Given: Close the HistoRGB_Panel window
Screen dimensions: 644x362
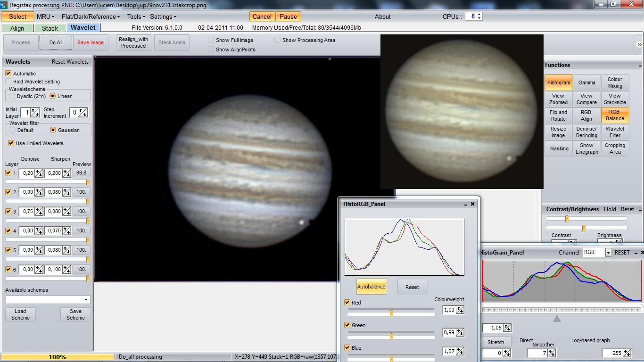Looking at the screenshot, I should (x=473, y=204).
